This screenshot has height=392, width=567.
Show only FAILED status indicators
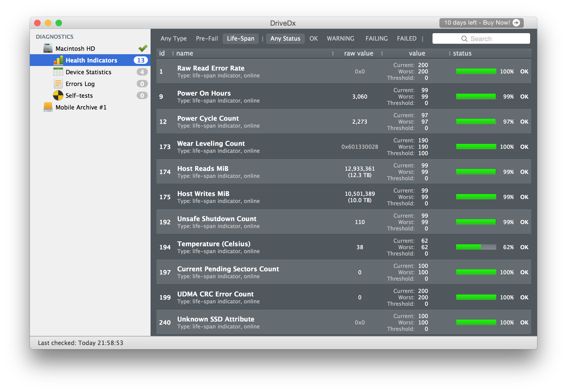point(407,38)
